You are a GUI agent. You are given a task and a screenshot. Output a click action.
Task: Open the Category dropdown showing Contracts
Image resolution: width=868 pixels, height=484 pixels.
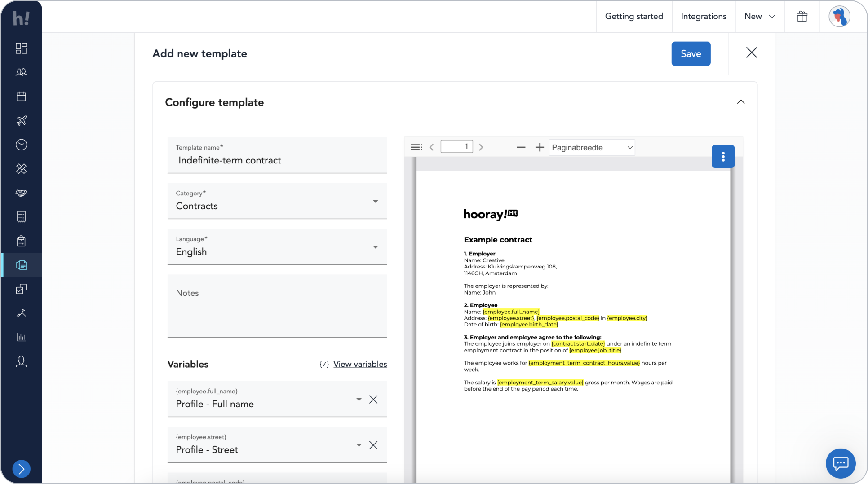pyautogui.click(x=277, y=201)
